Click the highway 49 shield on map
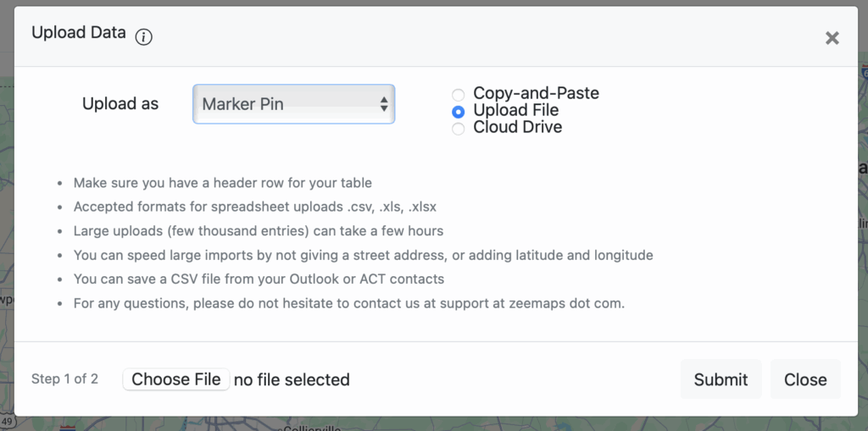This screenshot has width=868, height=431. pos(7,421)
